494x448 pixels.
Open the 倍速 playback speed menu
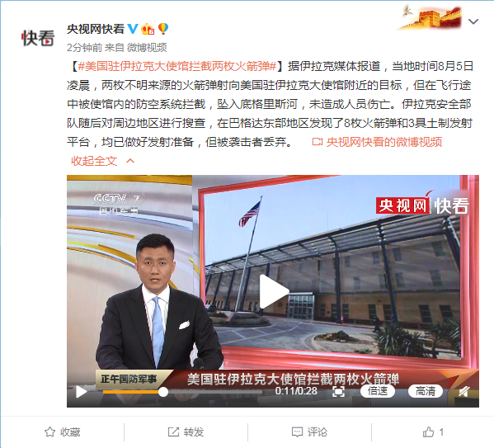coord(378,391)
